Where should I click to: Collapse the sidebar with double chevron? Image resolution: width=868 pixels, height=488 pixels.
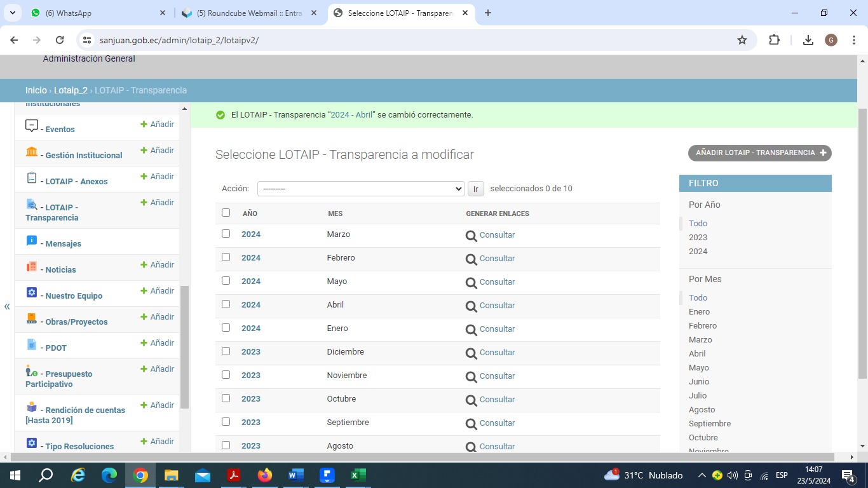pyautogui.click(x=7, y=307)
